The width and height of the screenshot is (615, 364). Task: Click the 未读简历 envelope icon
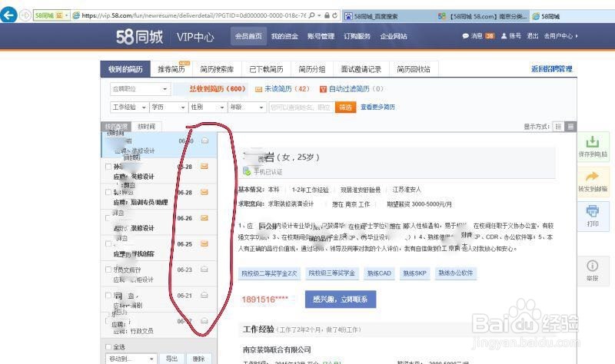(x=258, y=89)
